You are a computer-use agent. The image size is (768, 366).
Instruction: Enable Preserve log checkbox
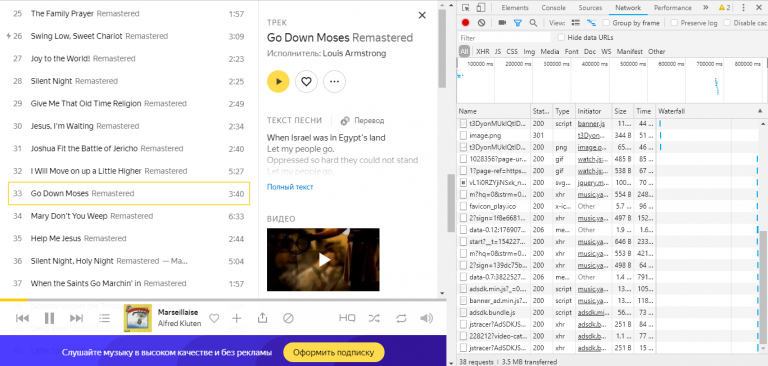(x=674, y=23)
